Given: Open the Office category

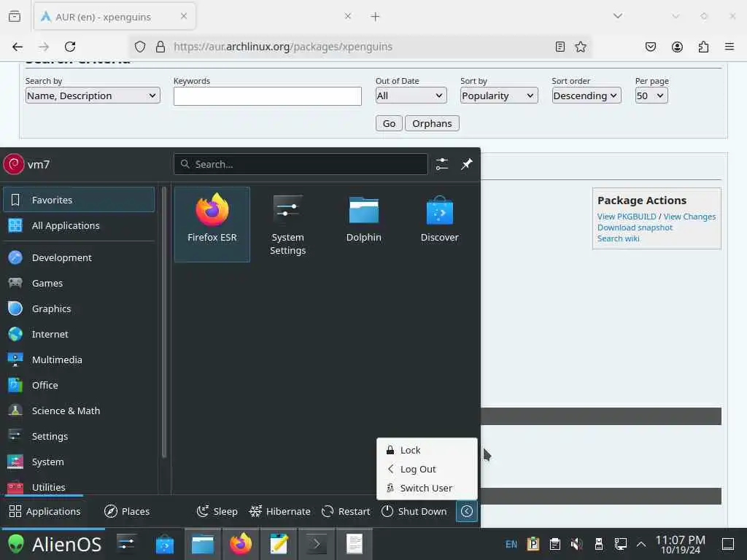Looking at the screenshot, I should [x=79, y=385].
